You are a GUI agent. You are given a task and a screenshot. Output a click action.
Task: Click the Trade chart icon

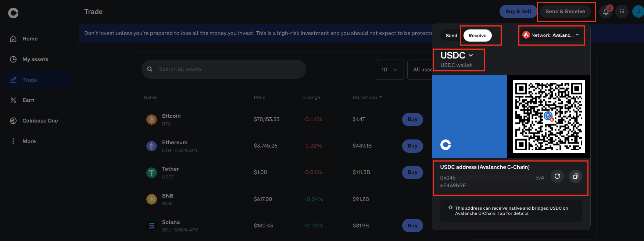[13, 80]
